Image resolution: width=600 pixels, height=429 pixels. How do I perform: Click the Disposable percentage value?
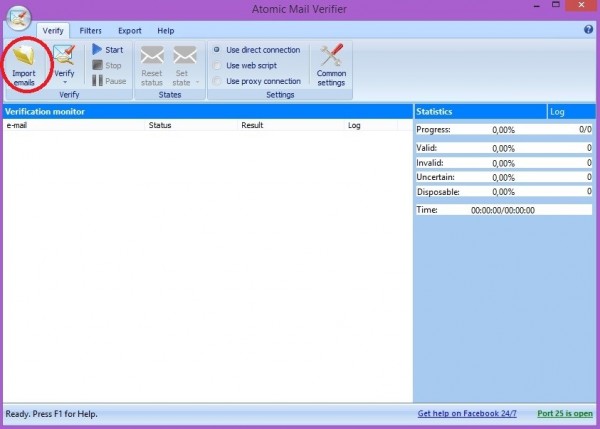[x=504, y=192]
